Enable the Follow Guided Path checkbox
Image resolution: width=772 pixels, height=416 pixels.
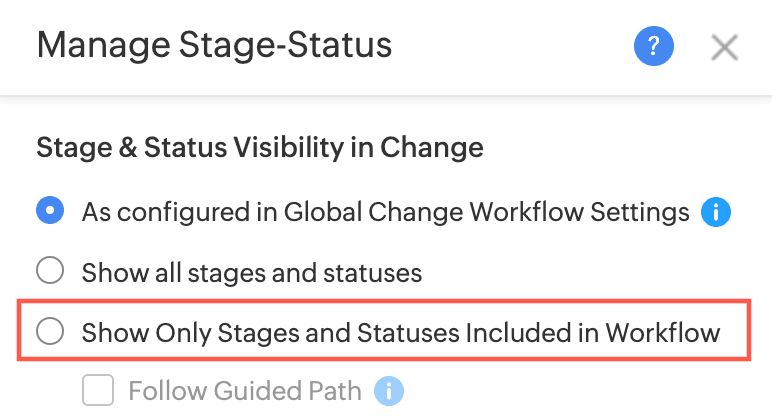(98, 390)
